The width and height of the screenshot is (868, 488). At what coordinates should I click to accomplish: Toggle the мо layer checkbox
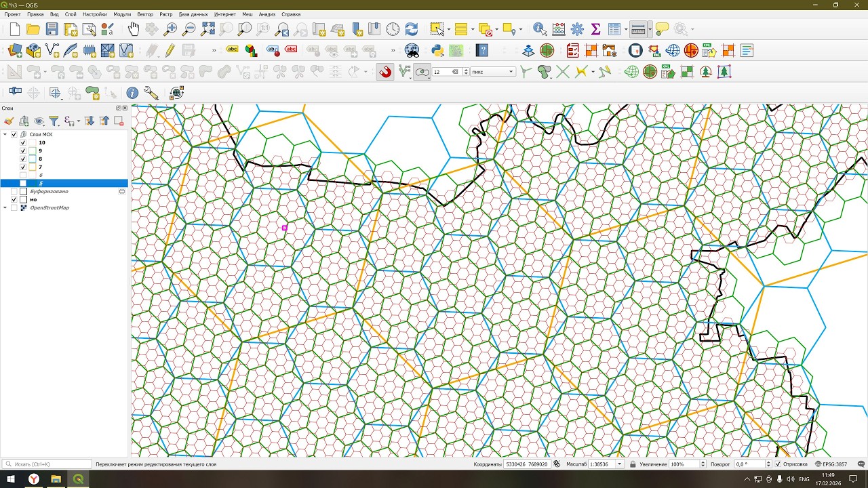click(x=14, y=199)
